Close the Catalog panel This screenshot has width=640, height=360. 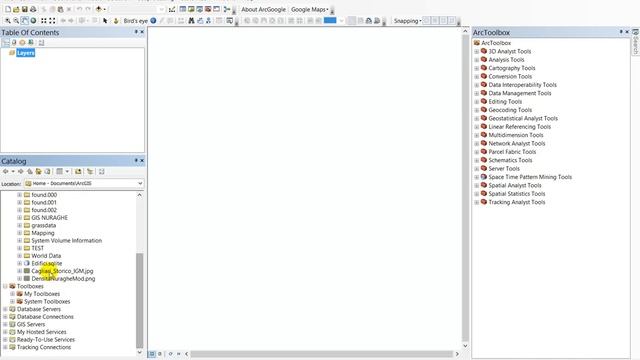[x=142, y=161]
